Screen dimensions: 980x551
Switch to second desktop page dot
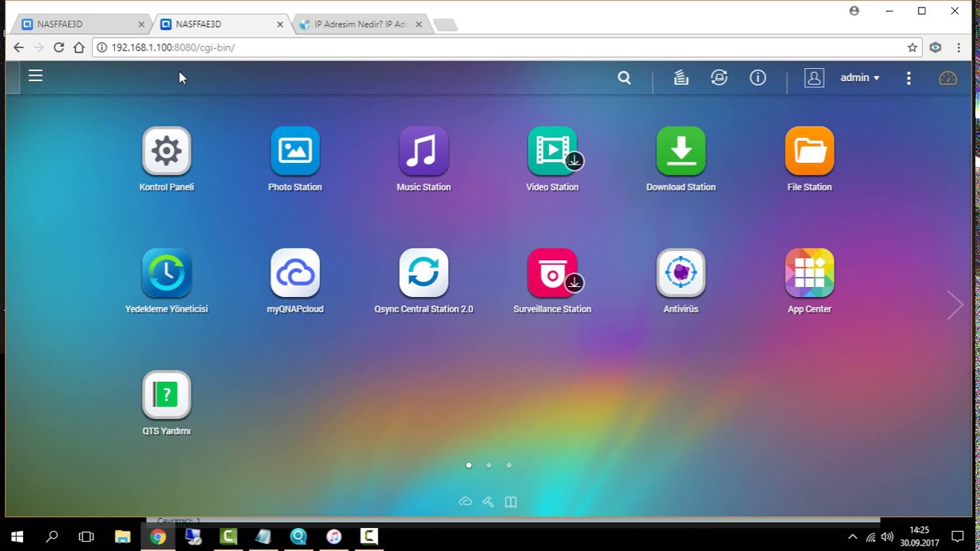click(x=488, y=465)
